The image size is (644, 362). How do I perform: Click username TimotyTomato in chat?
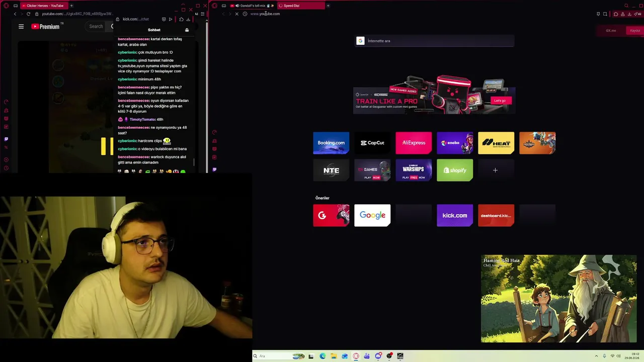coord(142,120)
